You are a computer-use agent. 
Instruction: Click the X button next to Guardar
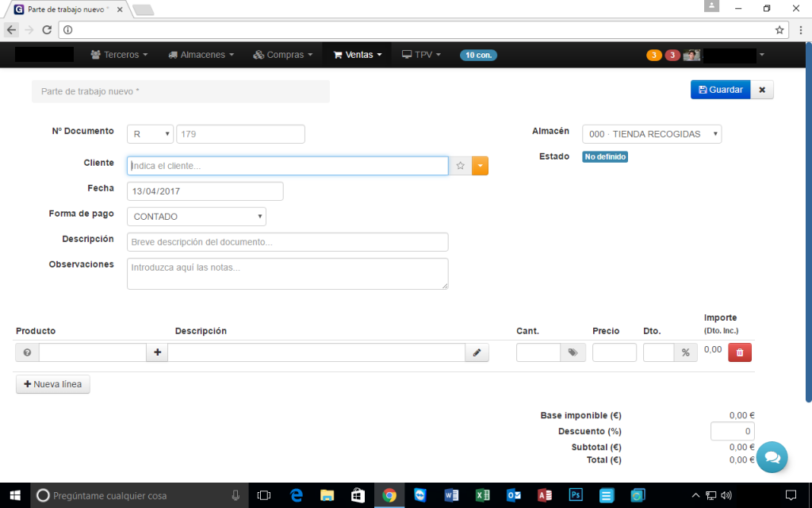[x=761, y=90]
